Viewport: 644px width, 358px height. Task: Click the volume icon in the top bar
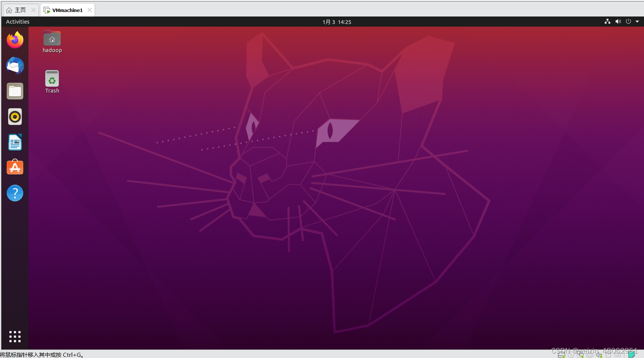pyautogui.click(x=618, y=22)
